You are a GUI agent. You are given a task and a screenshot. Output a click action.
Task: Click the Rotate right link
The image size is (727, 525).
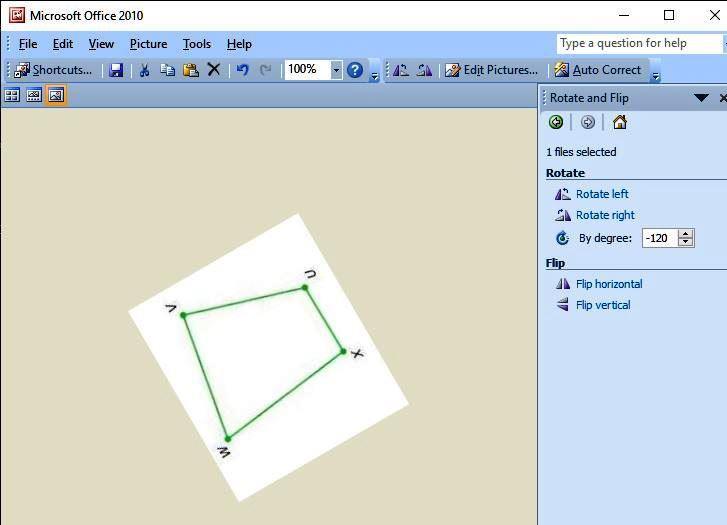(605, 215)
